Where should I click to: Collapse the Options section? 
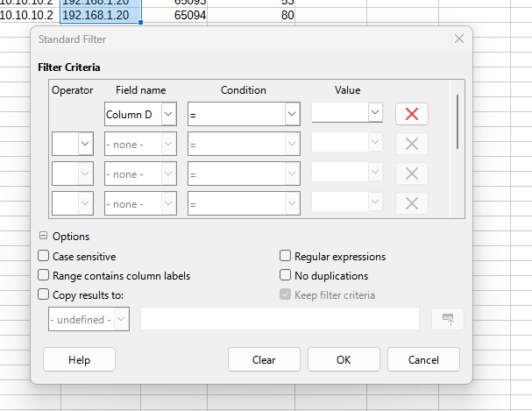click(x=43, y=237)
